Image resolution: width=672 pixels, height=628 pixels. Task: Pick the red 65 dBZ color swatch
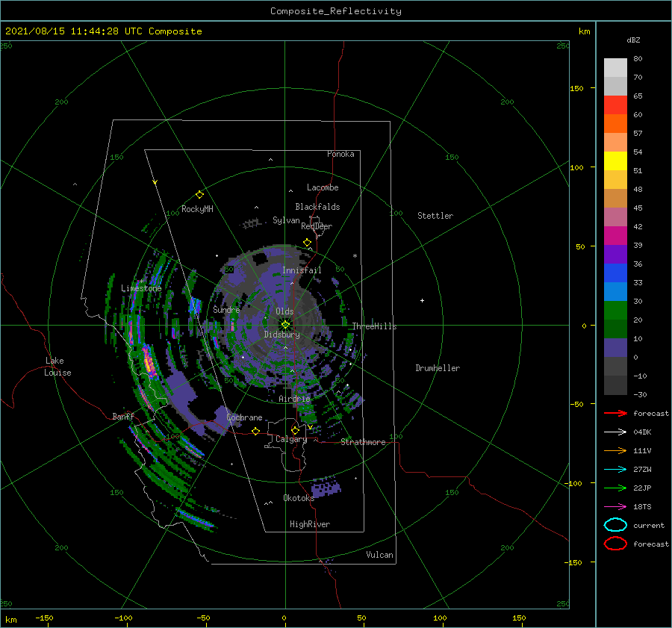[615, 105]
